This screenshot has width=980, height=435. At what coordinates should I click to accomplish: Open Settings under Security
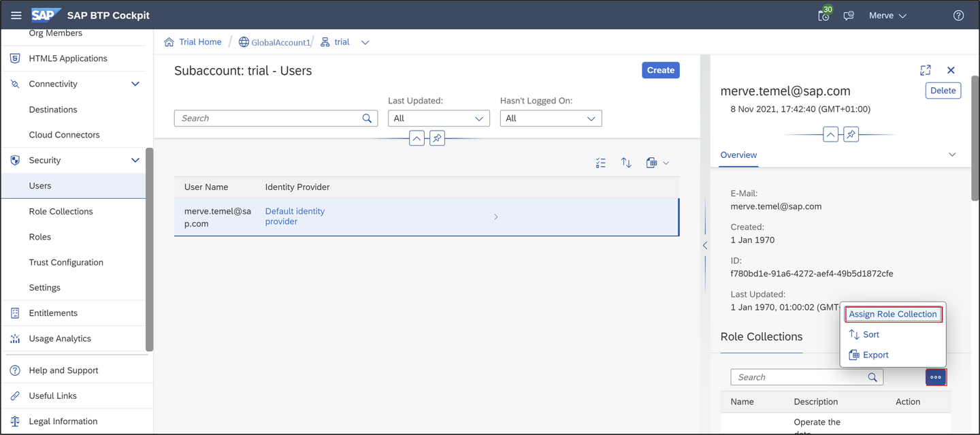73,287
